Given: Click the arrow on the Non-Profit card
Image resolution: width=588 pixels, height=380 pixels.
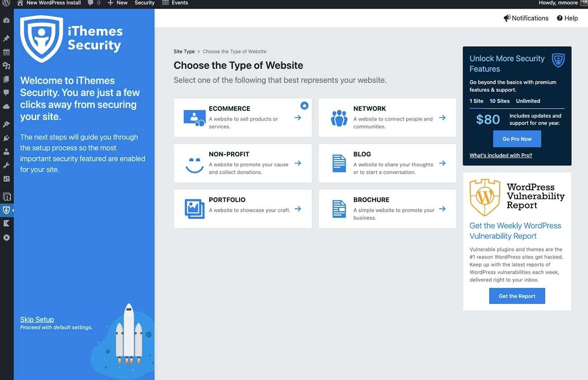Looking at the screenshot, I should [x=298, y=163].
